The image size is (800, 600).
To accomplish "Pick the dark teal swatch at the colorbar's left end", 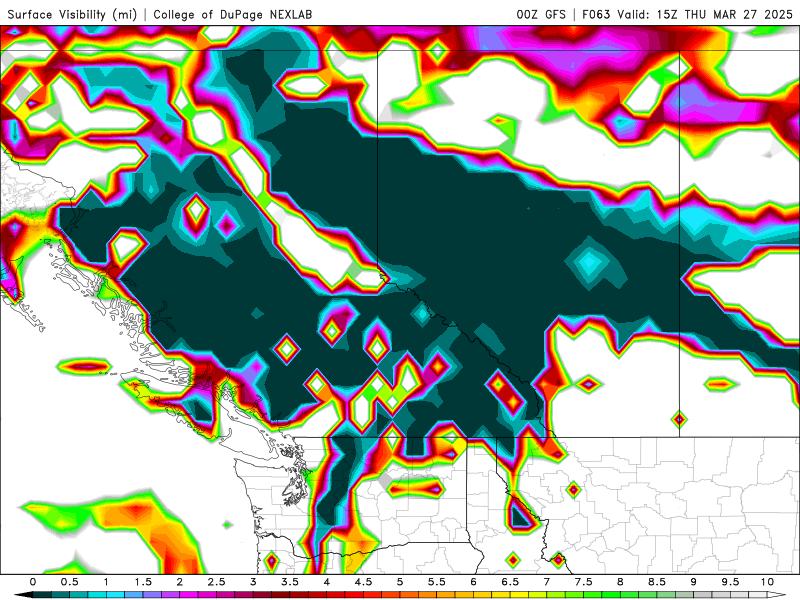I will click(x=42, y=595).
